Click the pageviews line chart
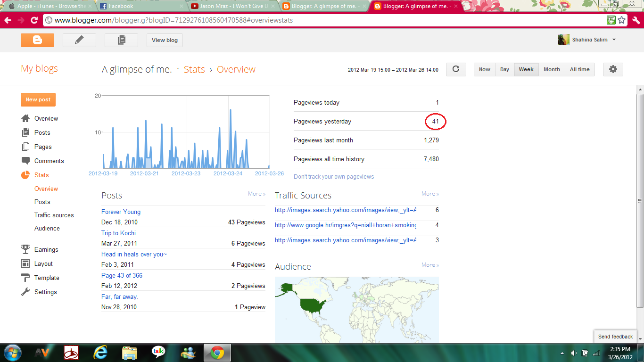The height and width of the screenshot is (362, 644). [186, 132]
